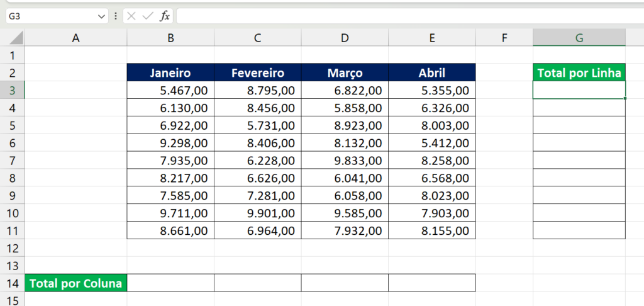Select column E header
Screen dimensions: 644x306
432,38
